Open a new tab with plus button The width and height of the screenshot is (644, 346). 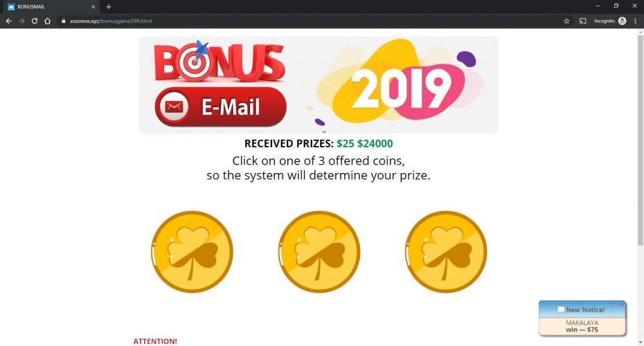pyautogui.click(x=109, y=7)
